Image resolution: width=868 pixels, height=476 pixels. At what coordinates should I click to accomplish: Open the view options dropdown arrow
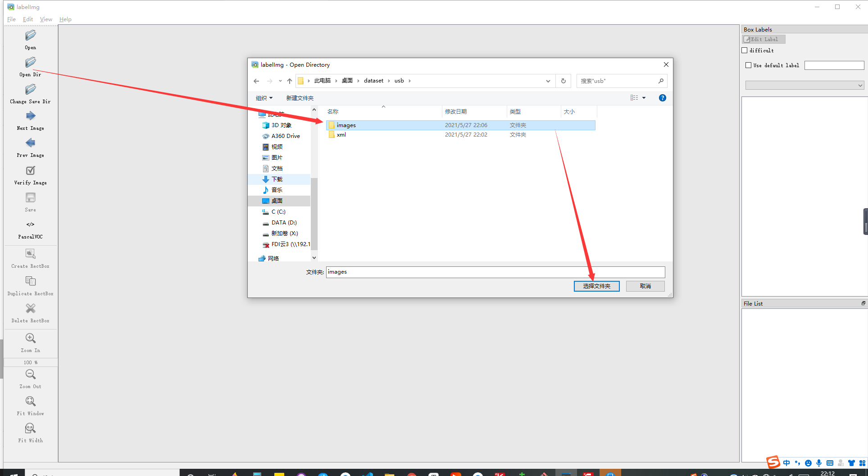[644, 98]
